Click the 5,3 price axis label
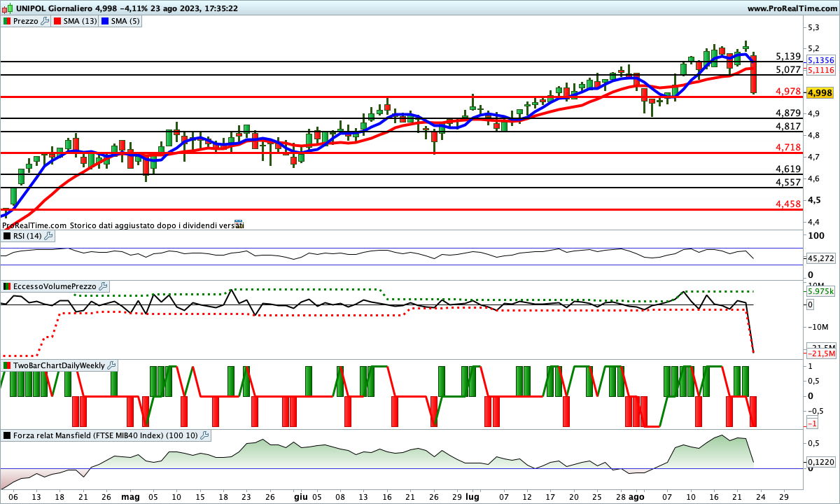840x504 pixels. point(814,27)
